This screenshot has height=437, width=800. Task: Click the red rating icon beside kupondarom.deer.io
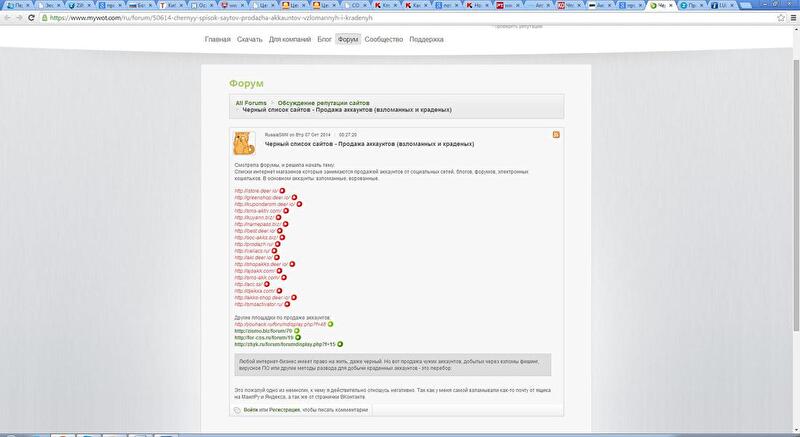pyautogui.click(x=299, y=204)
